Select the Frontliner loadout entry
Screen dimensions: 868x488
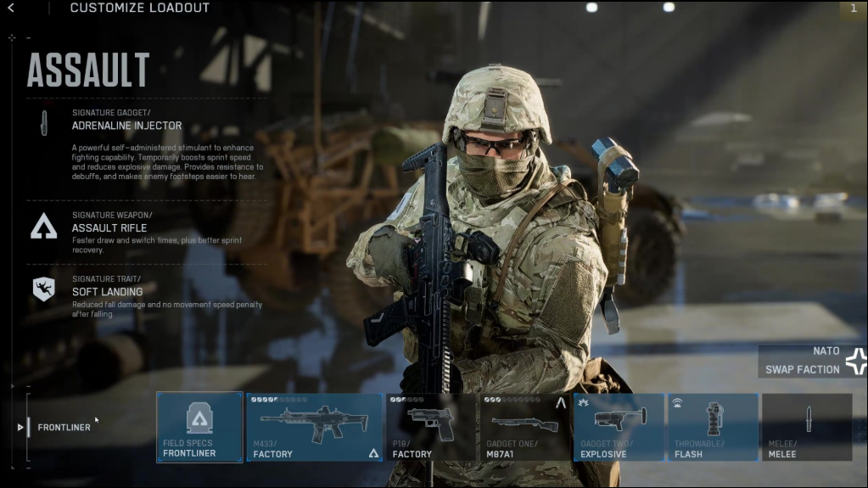click(x=64, y=427)
